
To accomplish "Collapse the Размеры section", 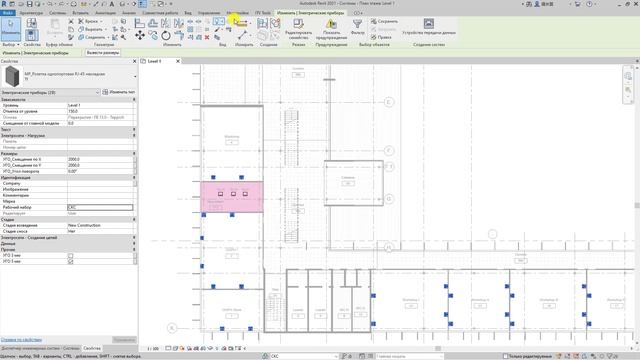I will (x=134, y=153).
